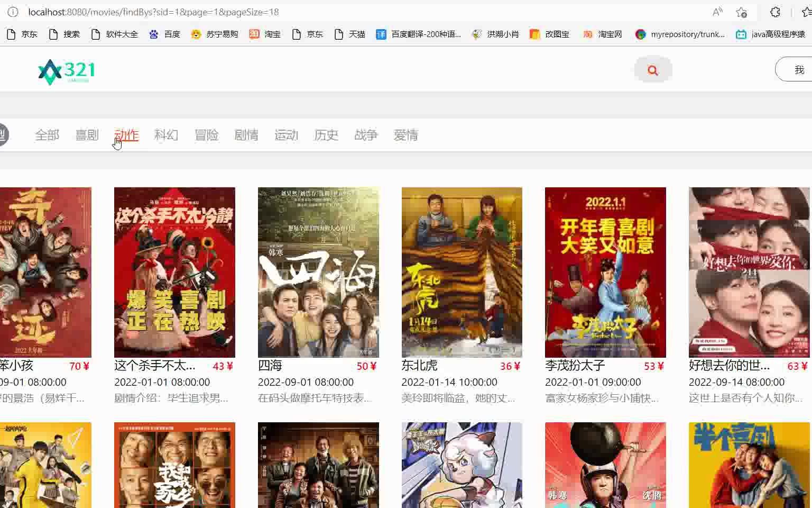Image resolution: width=812 pixels, height=508 pixels.
Task: Open the 淘宝 bookmark
Action: tap(265, 34)
